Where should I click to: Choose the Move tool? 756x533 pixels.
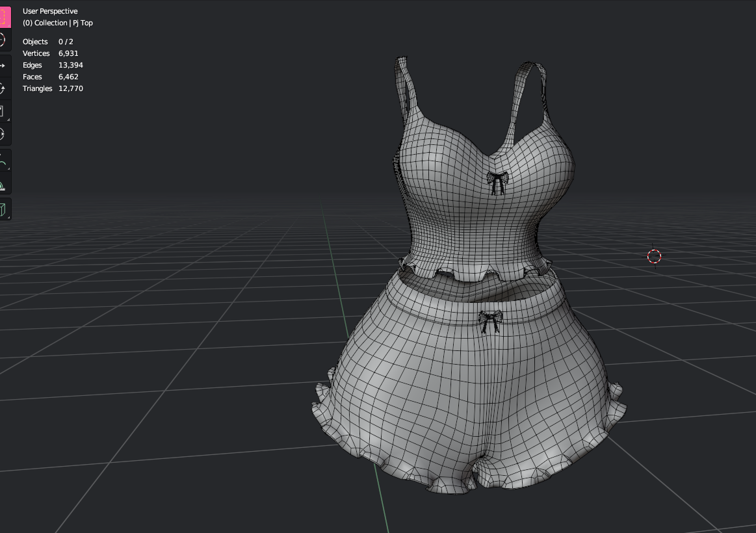pos(4,66)
